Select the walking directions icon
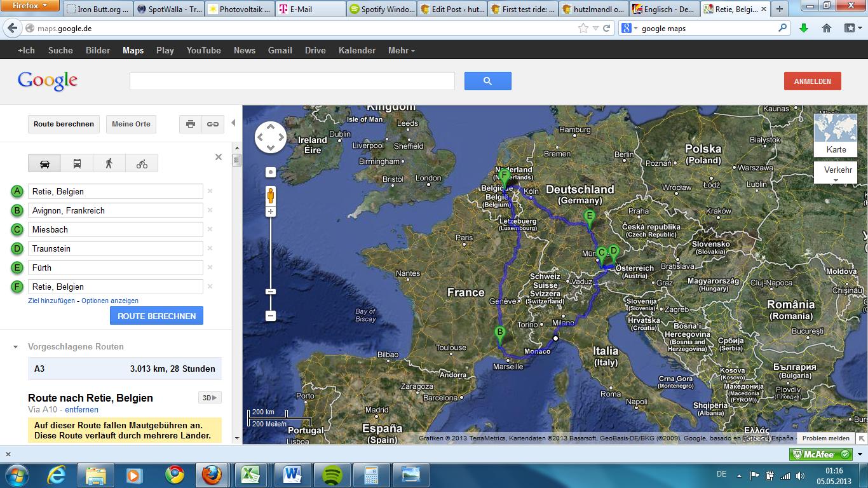Image resolution: width=868 pixels, height=488 pixels. pyautogui.click(x=109, y=163)
